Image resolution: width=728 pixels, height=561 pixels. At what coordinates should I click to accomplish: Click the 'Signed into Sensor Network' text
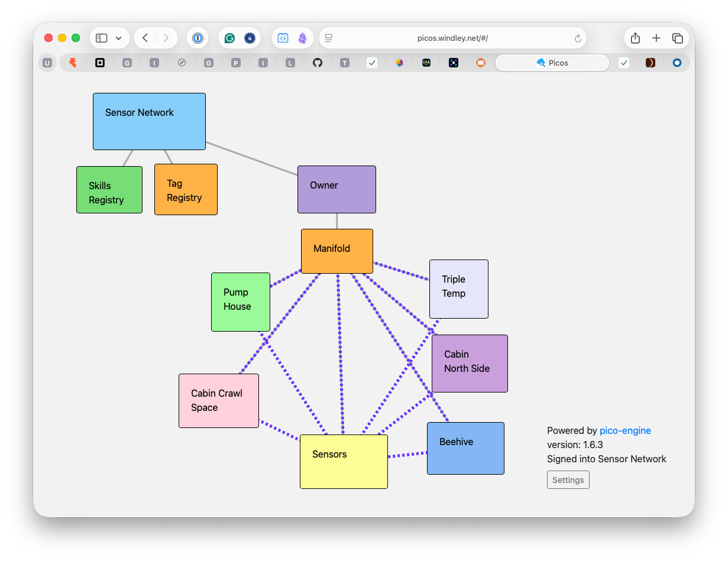(607, 459)
